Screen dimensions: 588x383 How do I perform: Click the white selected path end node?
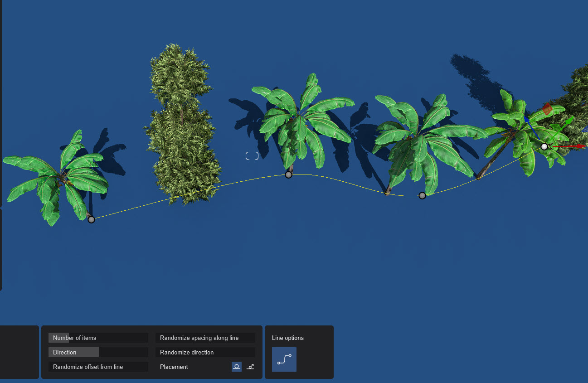click(x=544, y=146)
